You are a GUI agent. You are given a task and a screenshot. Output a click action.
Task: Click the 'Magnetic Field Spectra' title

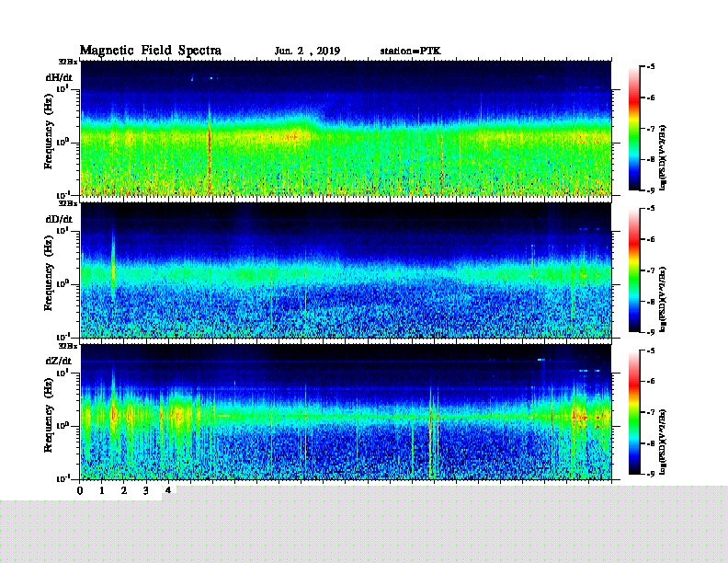(x=151, y=51)
